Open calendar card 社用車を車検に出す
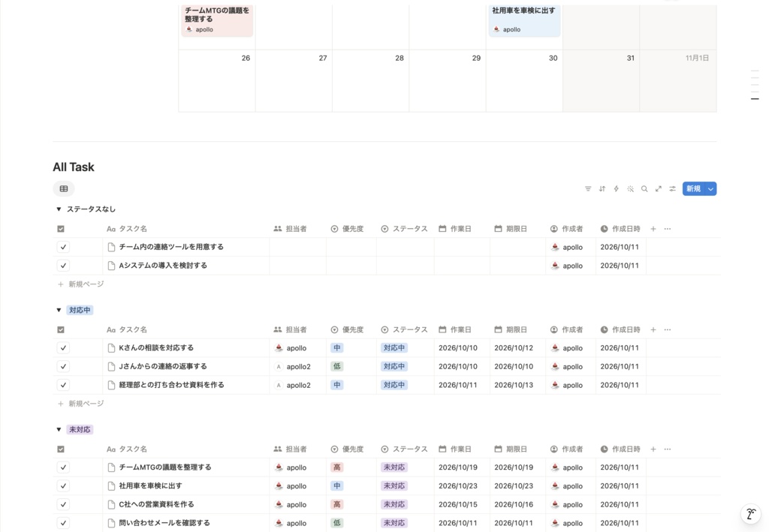769x532 pixels. [x=524, y=20]
